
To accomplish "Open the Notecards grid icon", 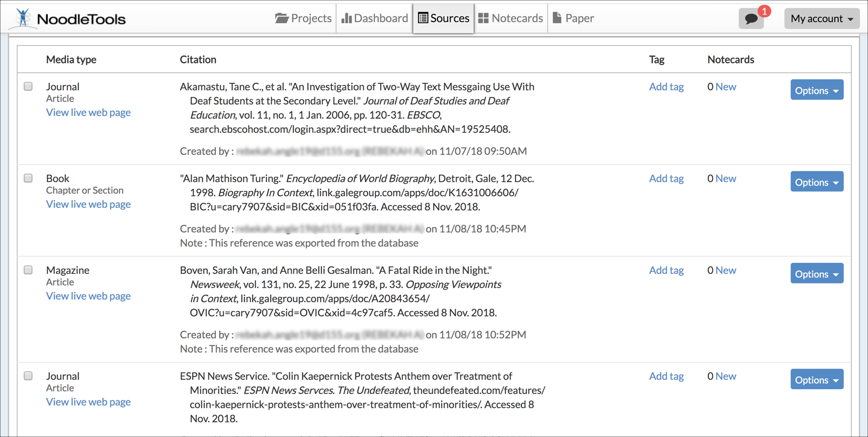I will pos(483,18).
